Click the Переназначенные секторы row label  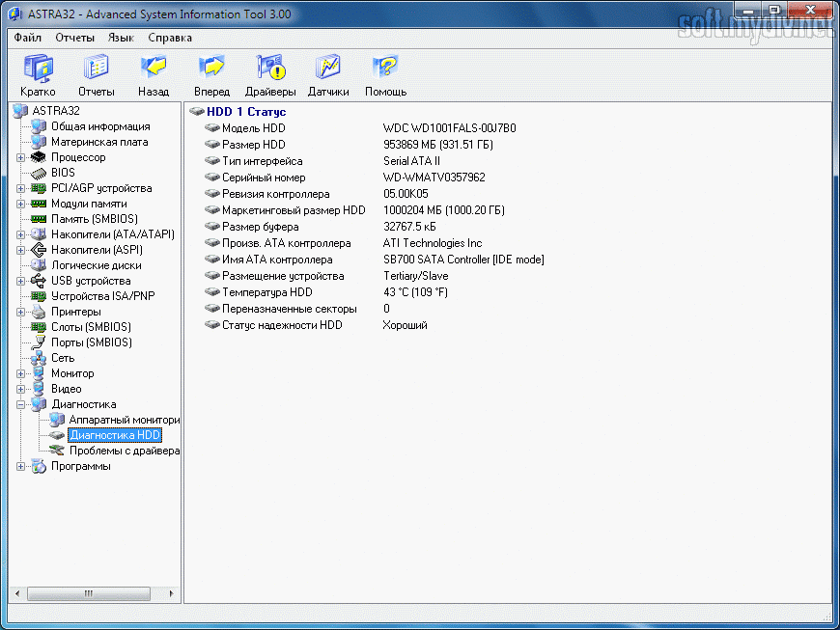[290, 309]
